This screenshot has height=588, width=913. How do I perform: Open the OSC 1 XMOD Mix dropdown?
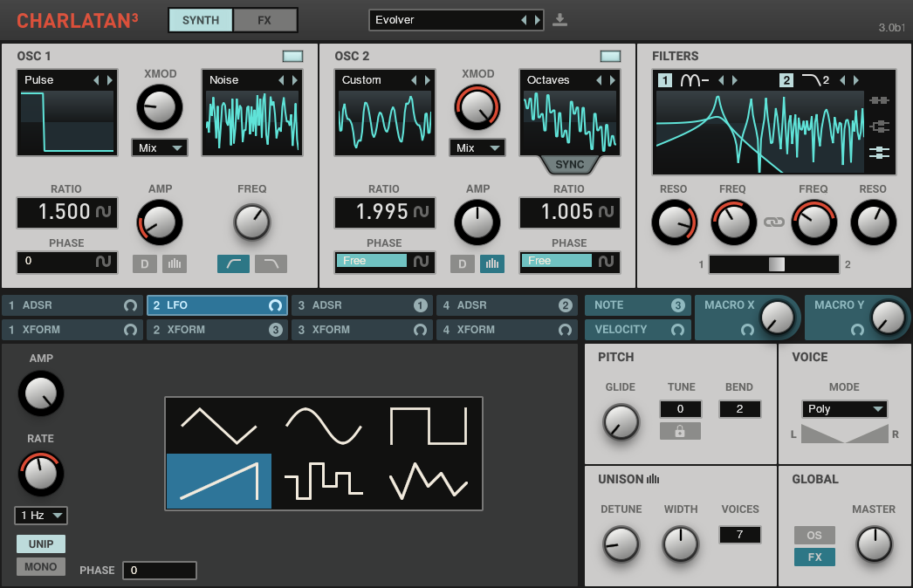click(x=160, y=147)
